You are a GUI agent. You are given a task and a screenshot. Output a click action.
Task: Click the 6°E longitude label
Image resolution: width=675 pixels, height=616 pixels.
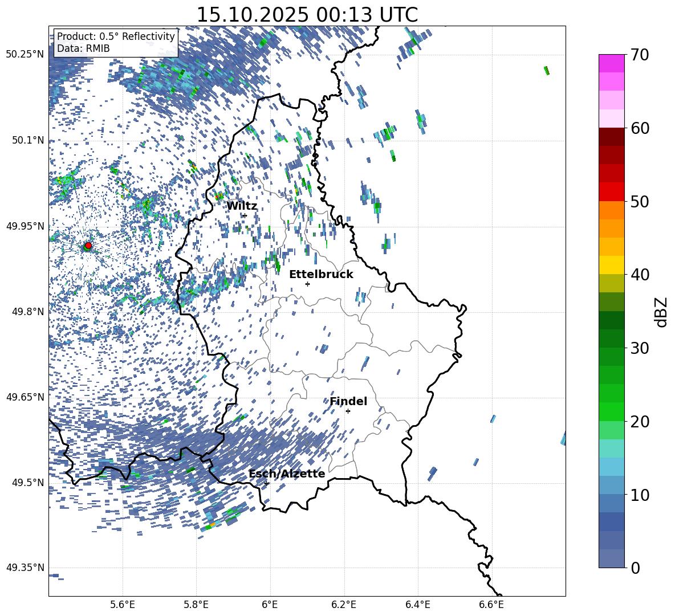point(270,605)
